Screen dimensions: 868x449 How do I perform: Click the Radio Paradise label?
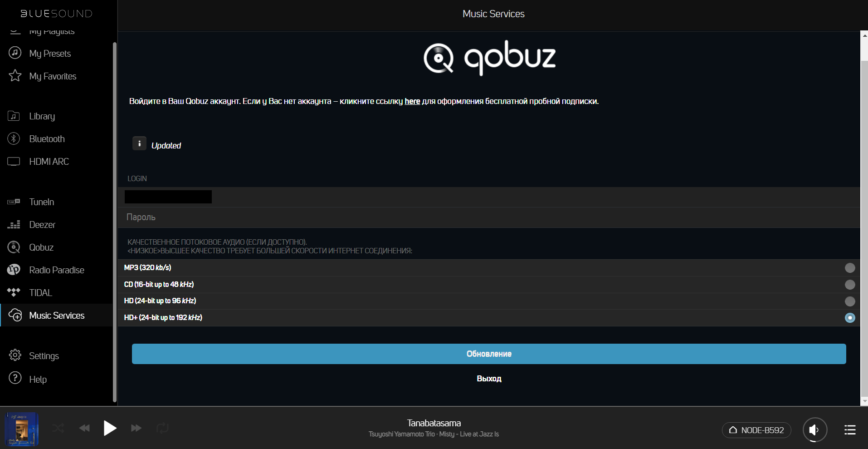[x=57, y=270]
